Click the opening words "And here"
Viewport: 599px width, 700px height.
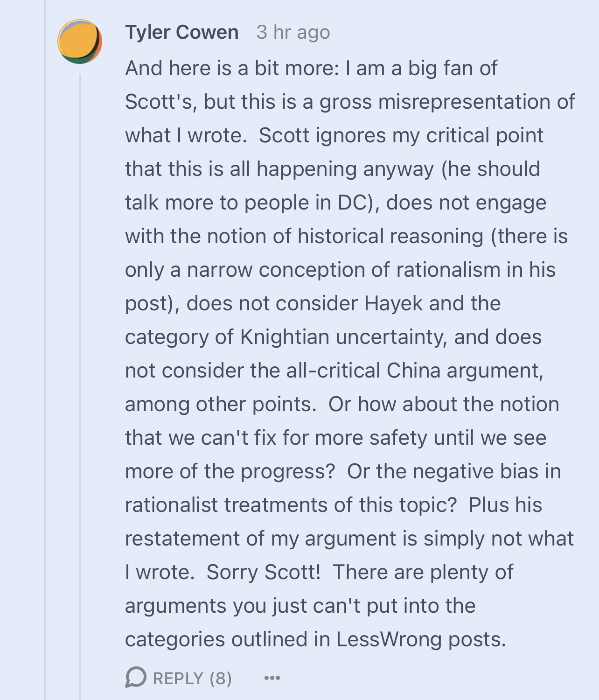168,68
